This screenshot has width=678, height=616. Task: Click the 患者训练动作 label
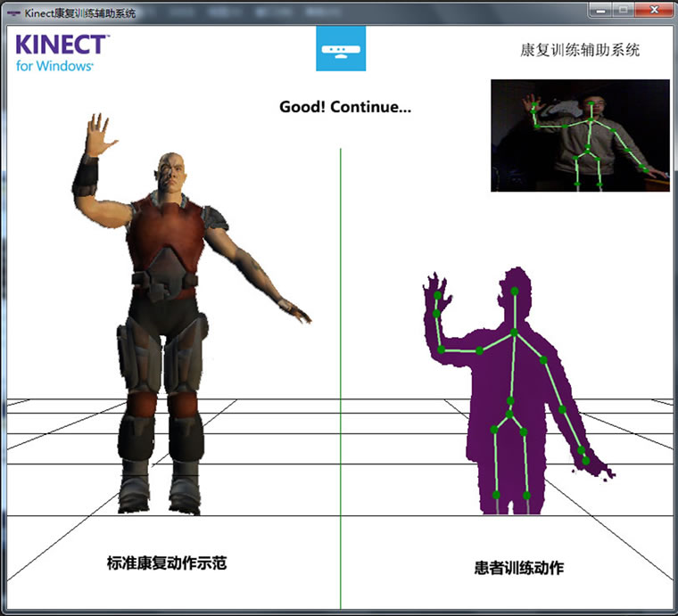(518, 567)
